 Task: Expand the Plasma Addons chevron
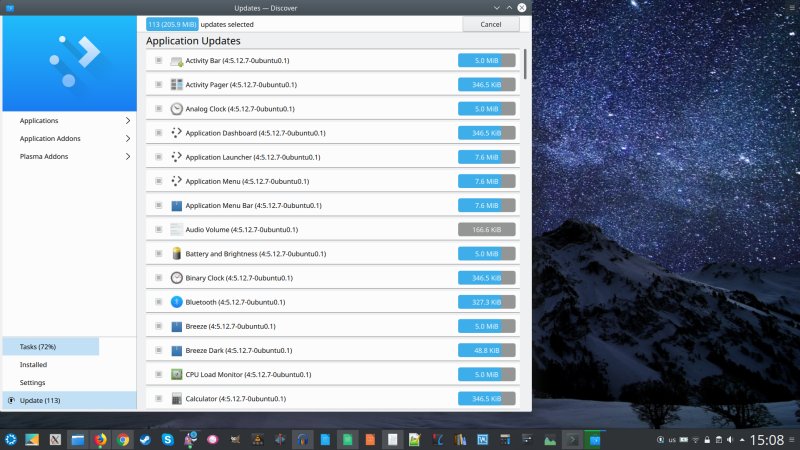click(128, 157)
